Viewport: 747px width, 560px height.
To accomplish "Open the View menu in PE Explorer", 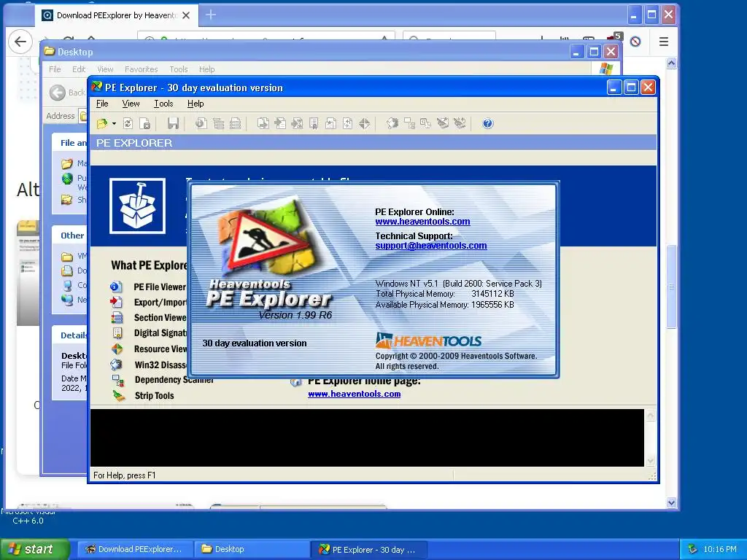I will click(131, 104).
